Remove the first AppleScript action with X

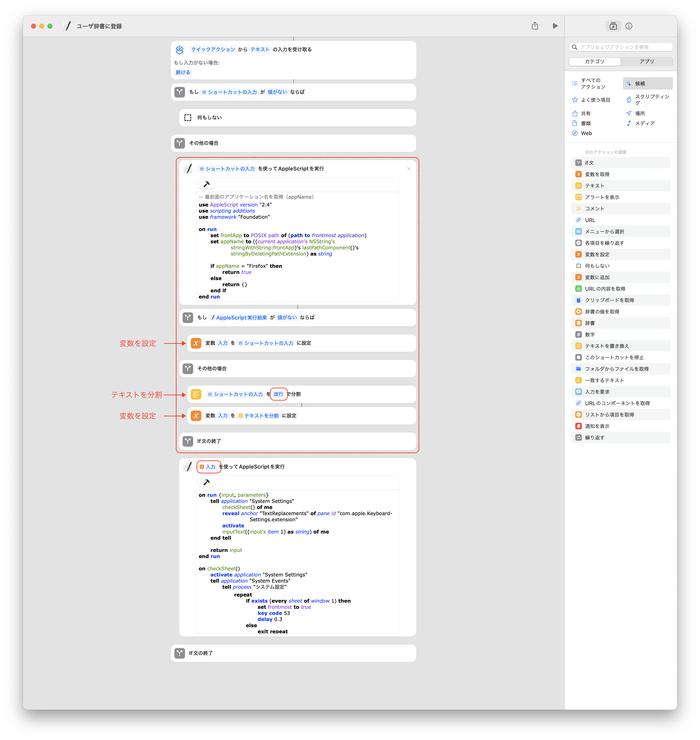409,169
